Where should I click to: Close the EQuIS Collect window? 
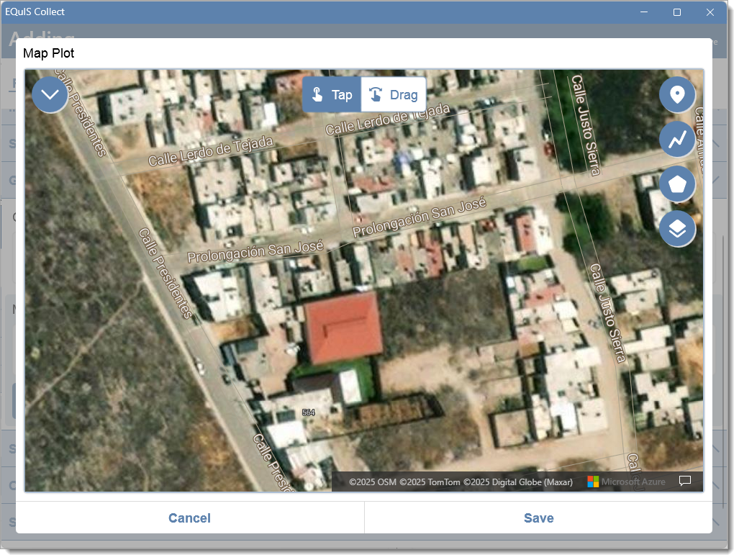click(709, 12)
